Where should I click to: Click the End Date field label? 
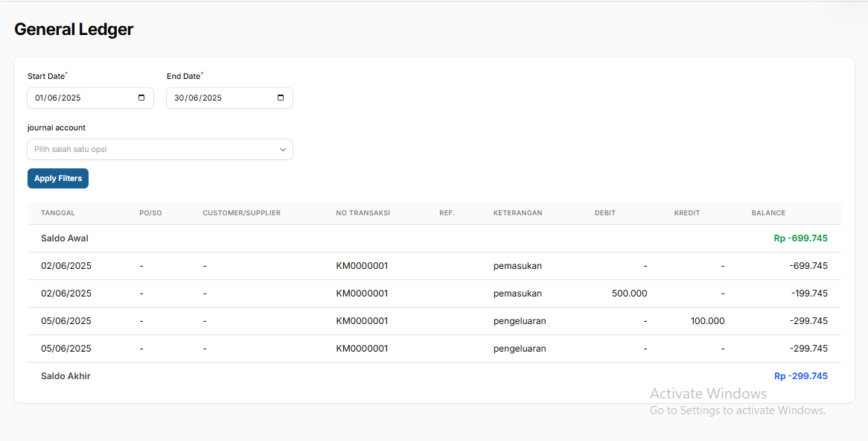pos(183,77)
